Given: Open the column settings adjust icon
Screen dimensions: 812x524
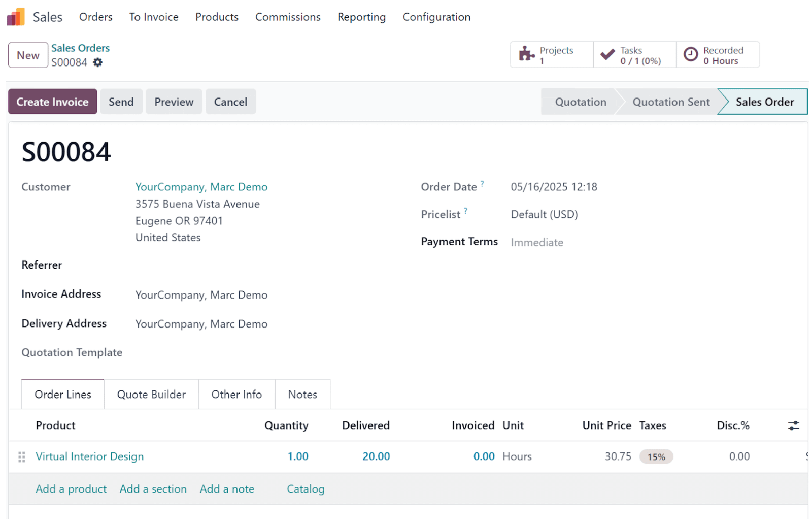Looking at the screenshot, I should tap(793, 425).
